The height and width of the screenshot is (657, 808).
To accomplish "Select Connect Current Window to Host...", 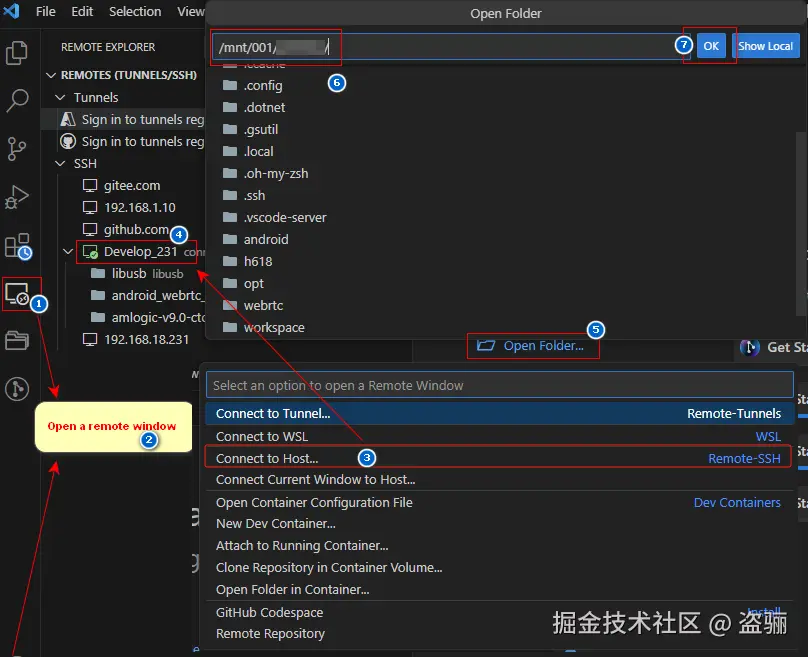I will [x=499, y=479].
